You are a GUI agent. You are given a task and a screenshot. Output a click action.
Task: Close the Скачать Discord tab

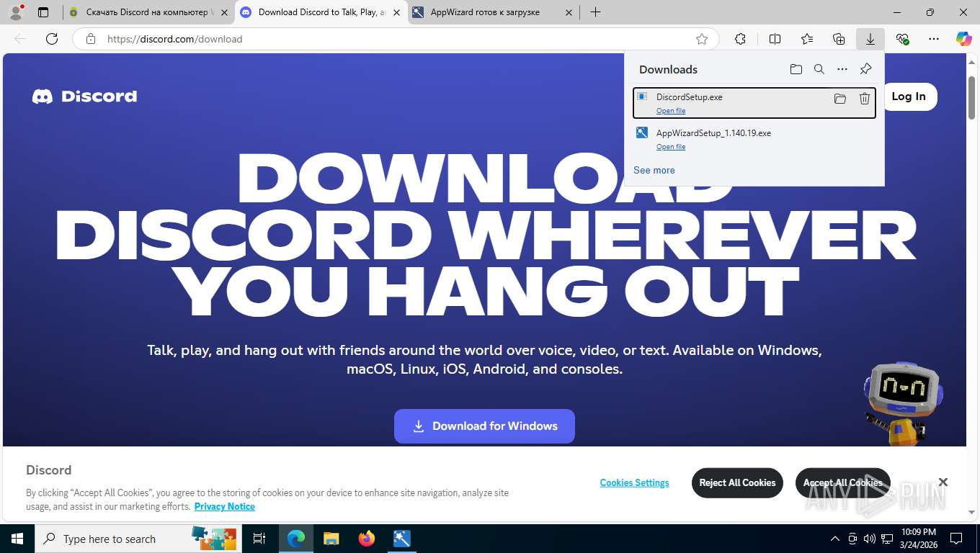224,12
